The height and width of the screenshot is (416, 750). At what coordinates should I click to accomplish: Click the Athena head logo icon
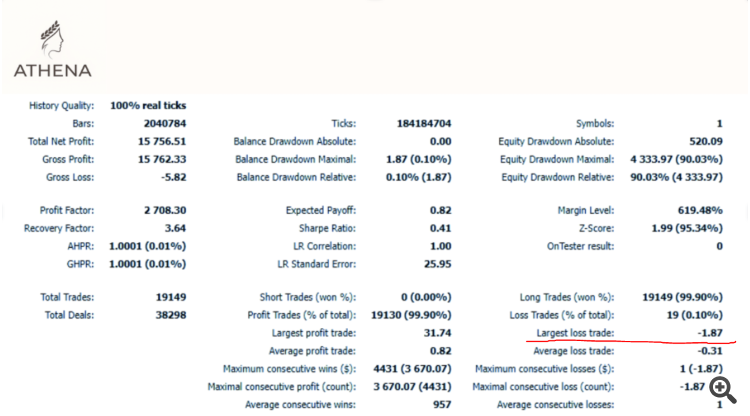tap(50, 37)
